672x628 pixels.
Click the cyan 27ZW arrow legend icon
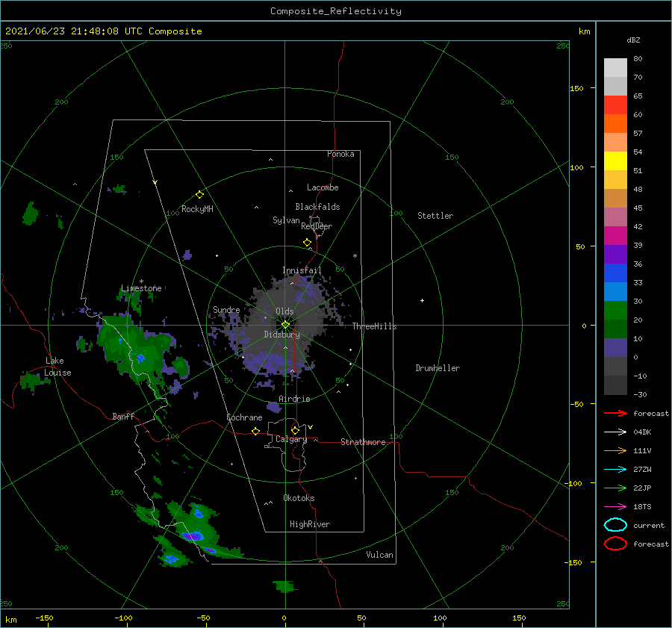(615, 470)
